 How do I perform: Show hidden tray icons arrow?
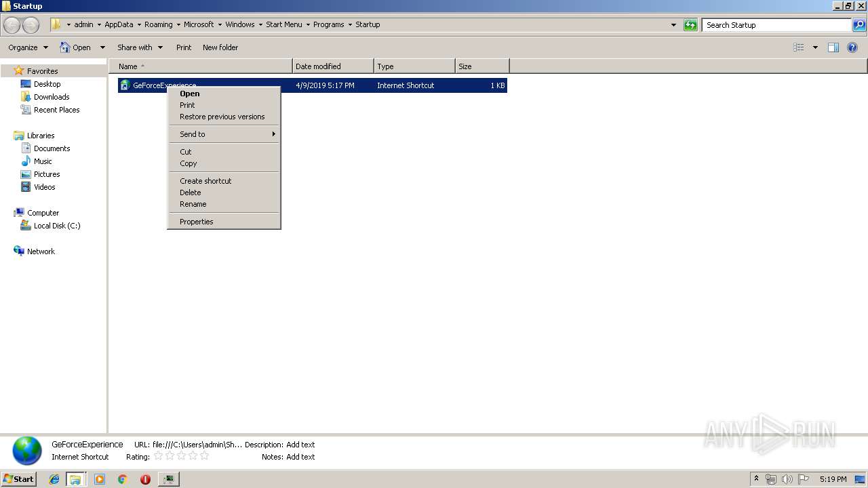756,479
